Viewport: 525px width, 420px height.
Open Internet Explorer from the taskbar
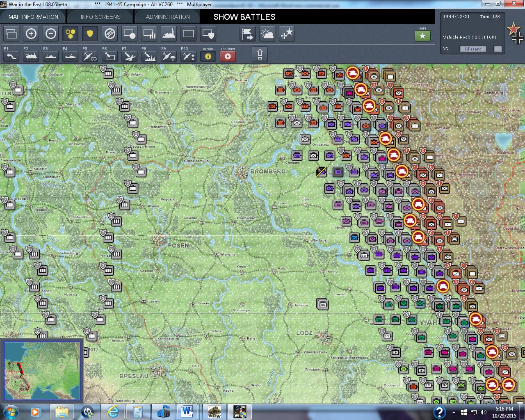pos(112,412)
